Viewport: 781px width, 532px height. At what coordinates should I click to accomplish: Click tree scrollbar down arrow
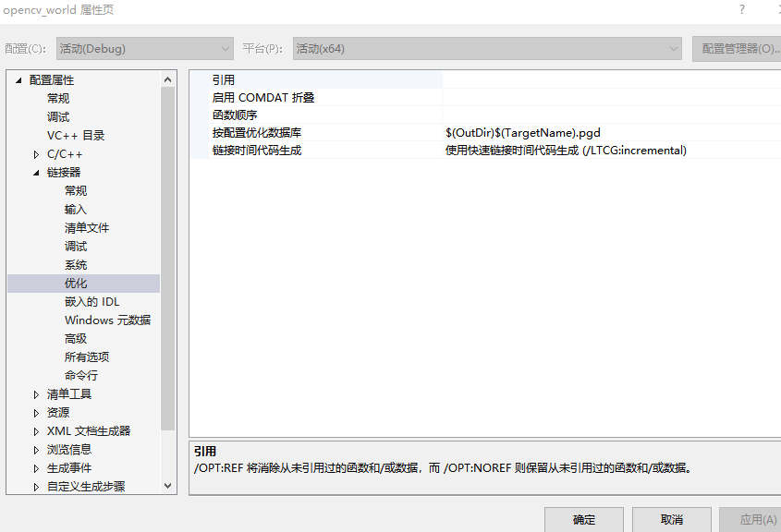[x=168, y=486]
